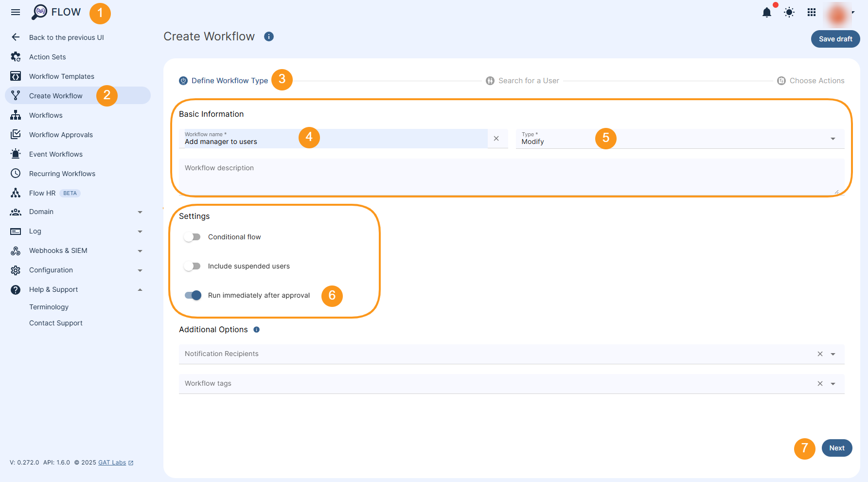This screenshot has width=868, height=482.
Task: Click the Workflows sidebar icon
Action: pos(16,115)
